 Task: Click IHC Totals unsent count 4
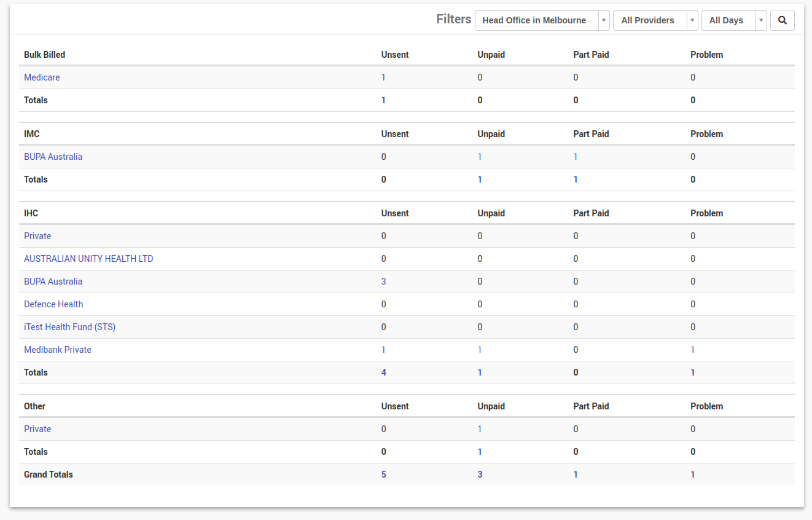click(x=384, y=372)
